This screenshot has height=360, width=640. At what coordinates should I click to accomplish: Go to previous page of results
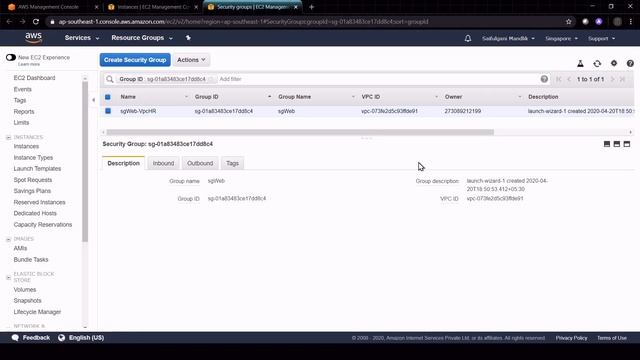(569, 79)
